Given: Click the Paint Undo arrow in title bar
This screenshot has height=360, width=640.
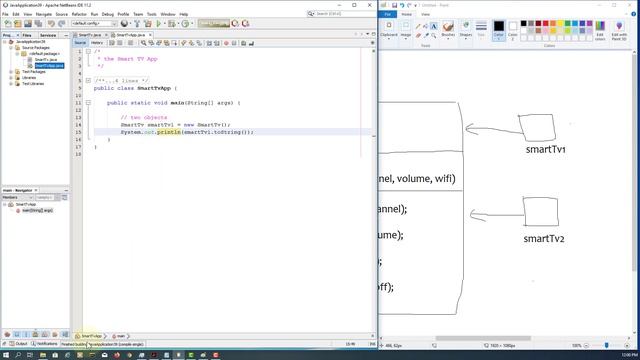Looking at the screenshot, I should [x=402, y=5].
